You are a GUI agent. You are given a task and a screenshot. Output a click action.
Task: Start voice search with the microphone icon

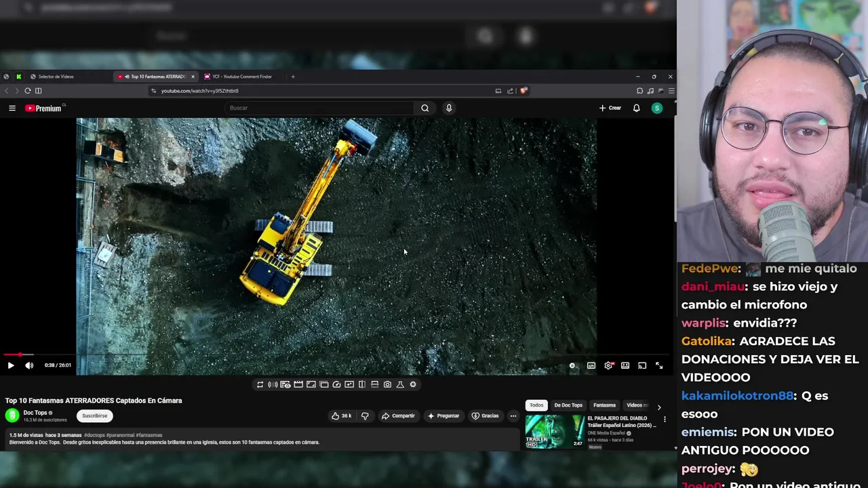pyautogui.click(x=449, y=108)
